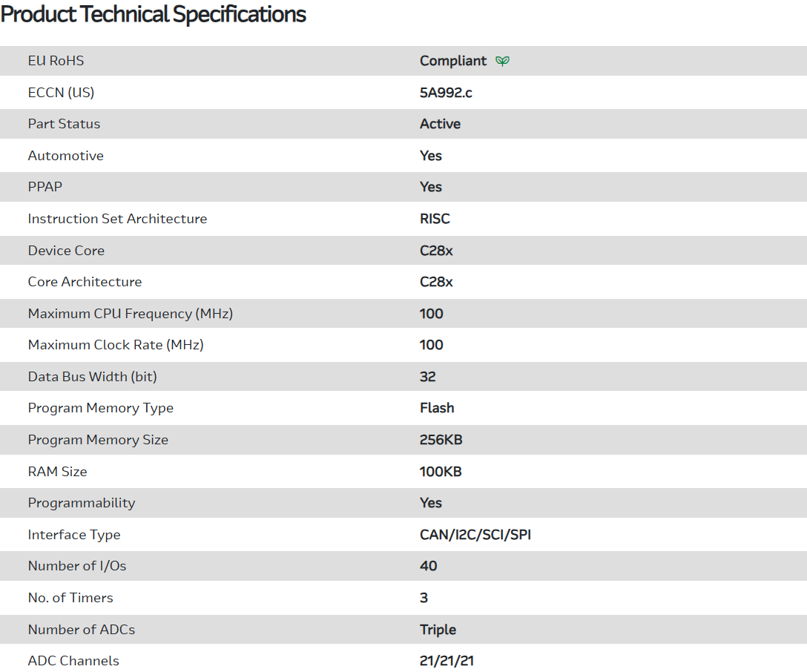The image size is (807, 672).
Task: Click the CAN/I2C/SCI/SPI interface value
Action: point(475,535)
